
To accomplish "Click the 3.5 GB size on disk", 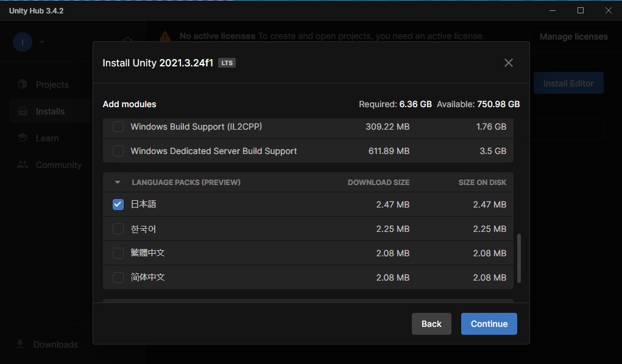I will click(493, 151).
